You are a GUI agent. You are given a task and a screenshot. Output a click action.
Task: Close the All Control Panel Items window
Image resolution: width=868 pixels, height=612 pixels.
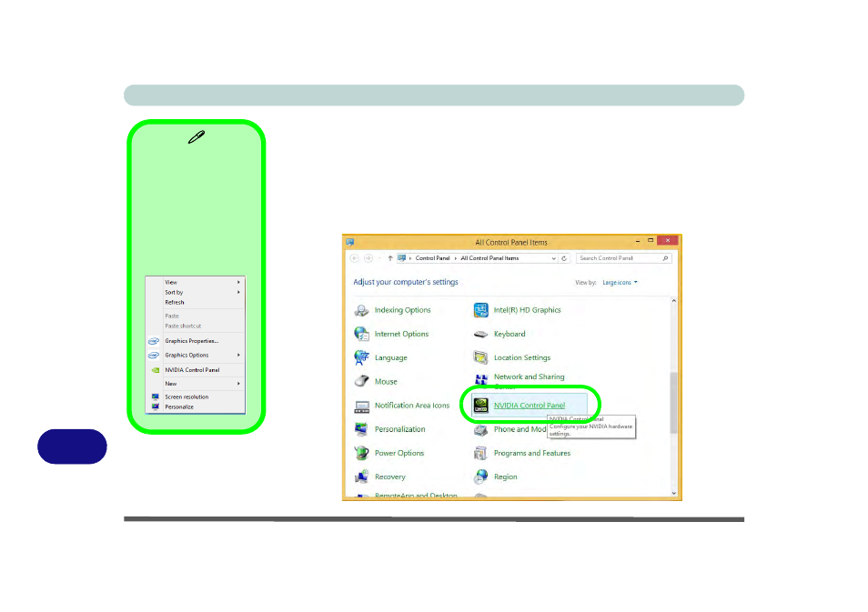pyautogui.click(x=668, y=241)
